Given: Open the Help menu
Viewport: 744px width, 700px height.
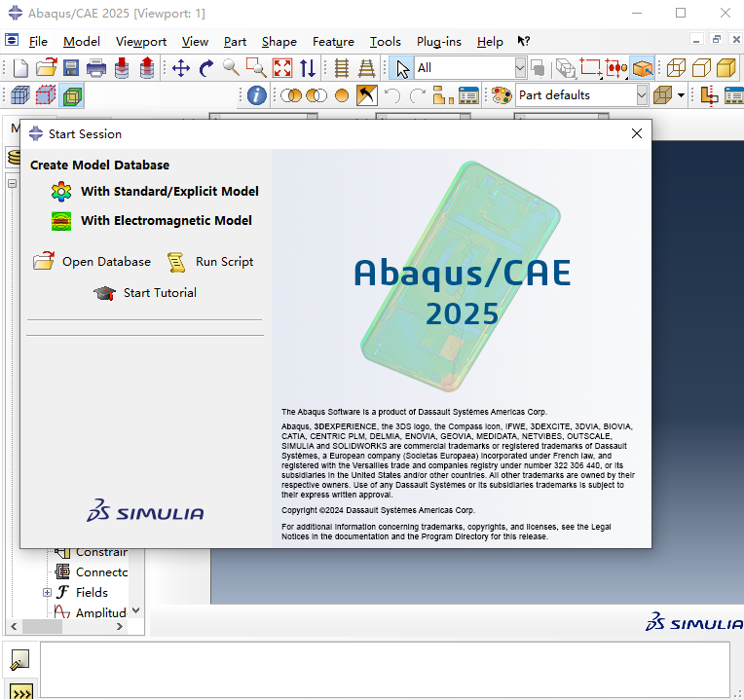Looking at the screenshot, I should (x=490, y=42).
